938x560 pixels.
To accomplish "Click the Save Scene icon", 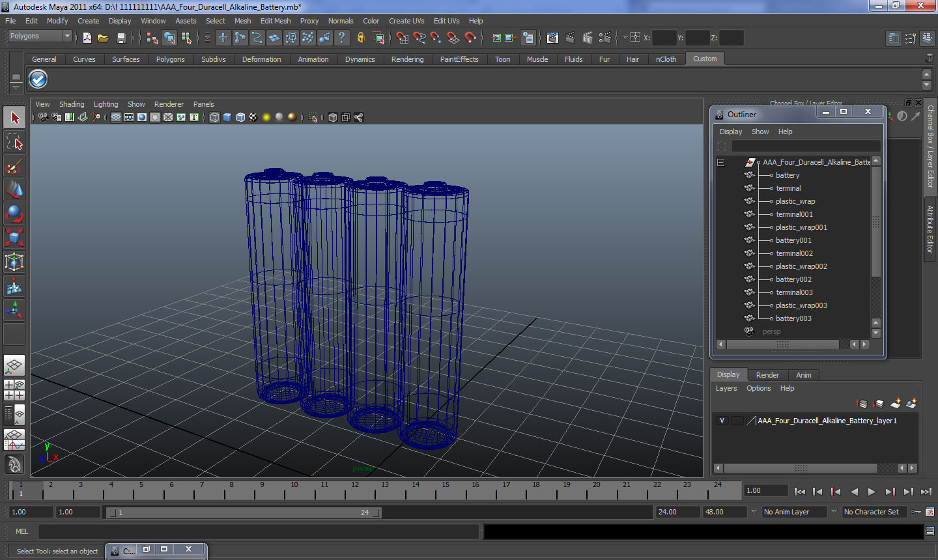I will pos(121,38).
